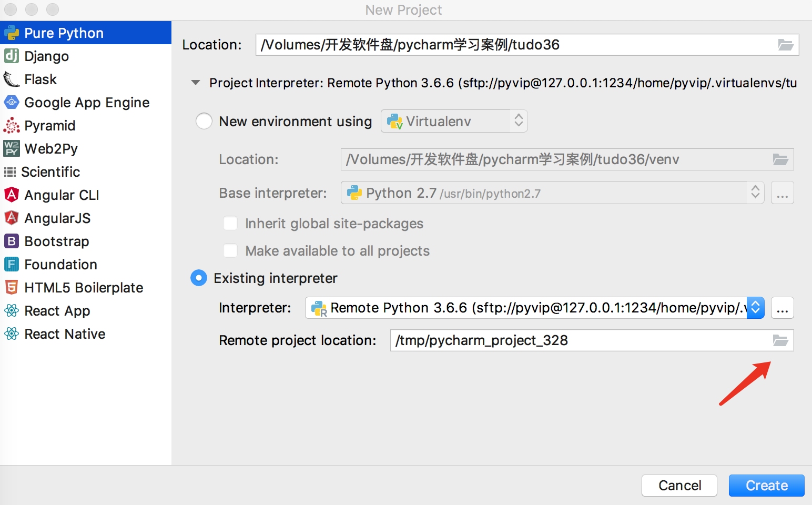
Task: Collapse the Project Interpreter section
Action: pos(196,83)
